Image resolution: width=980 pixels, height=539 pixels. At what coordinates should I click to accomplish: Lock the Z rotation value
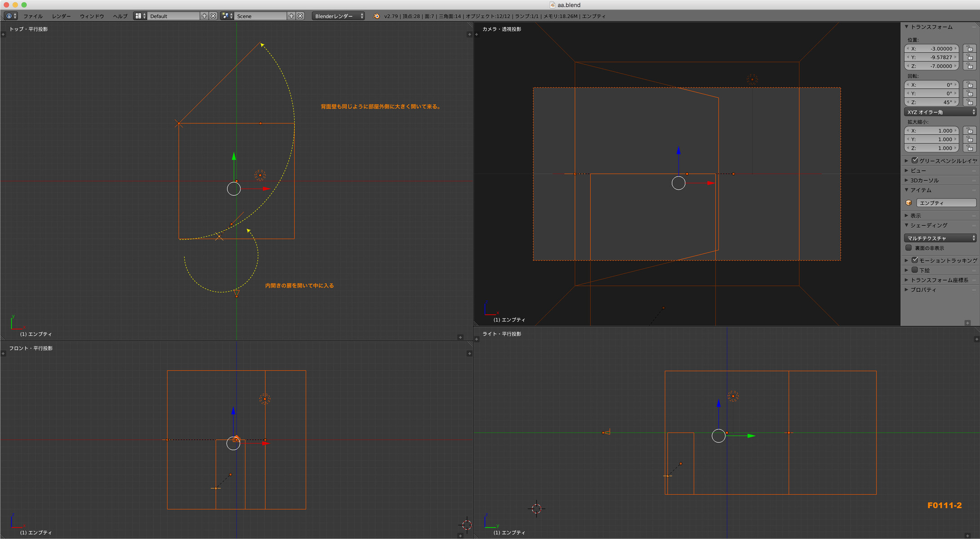(x=970, y=102)
